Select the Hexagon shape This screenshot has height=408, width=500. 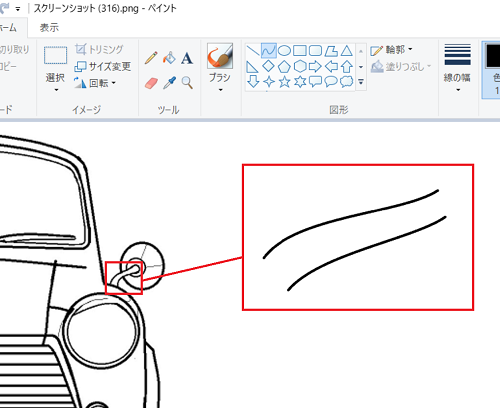pyautogui.click(x=300, y=66)
